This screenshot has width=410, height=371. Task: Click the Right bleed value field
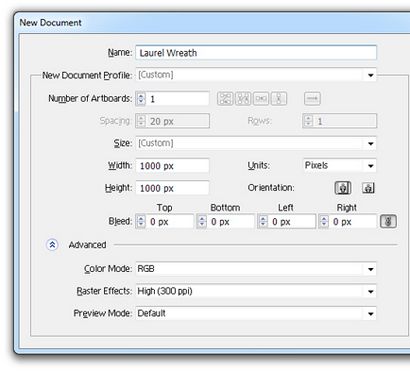(353, 222)
